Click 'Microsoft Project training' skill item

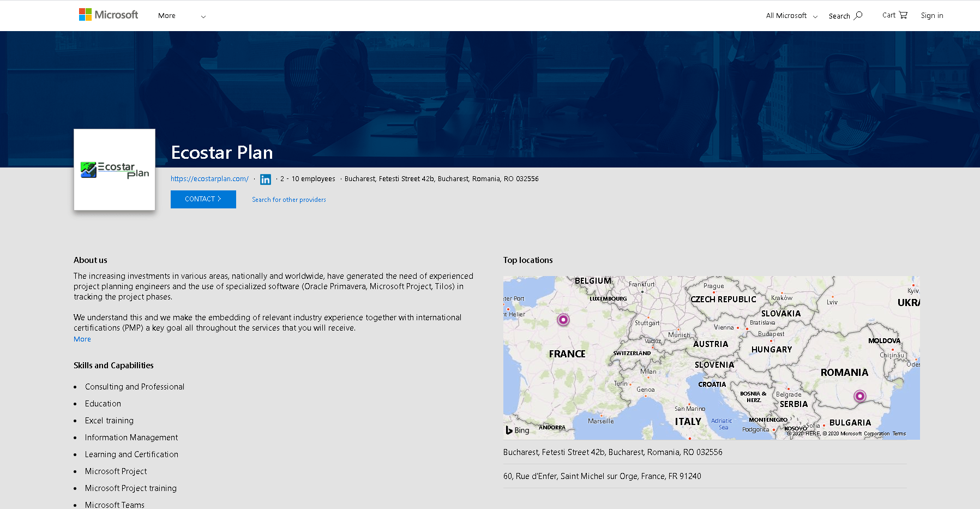[x=131, y=488]
